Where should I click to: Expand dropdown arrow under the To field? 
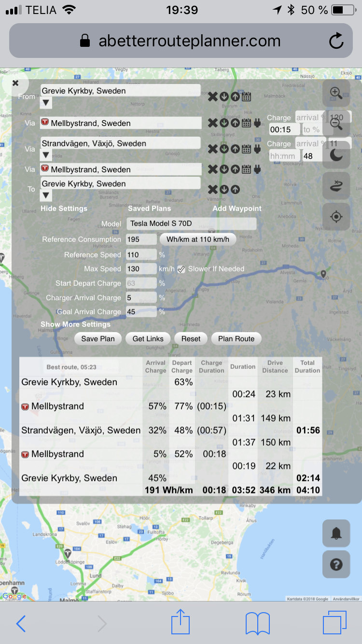pos(46,196)
